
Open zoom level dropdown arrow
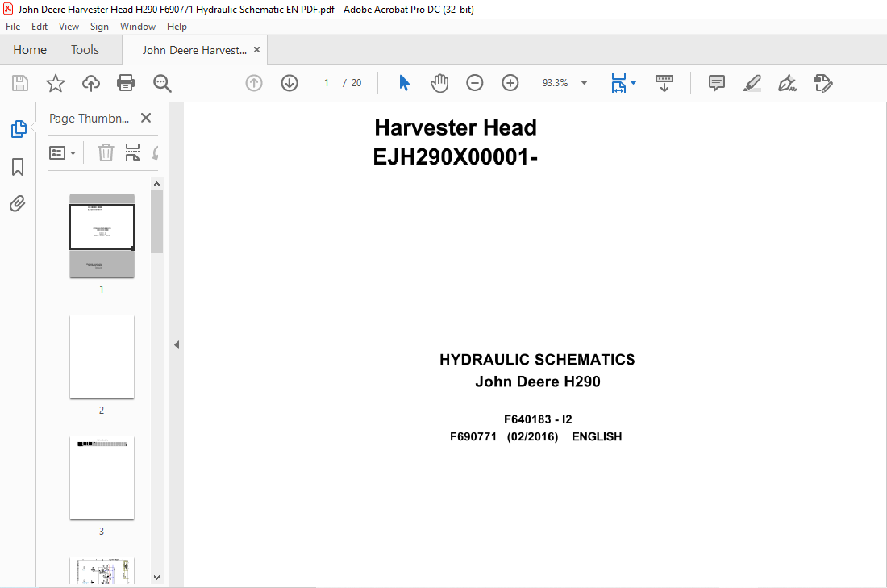[584, 83]
